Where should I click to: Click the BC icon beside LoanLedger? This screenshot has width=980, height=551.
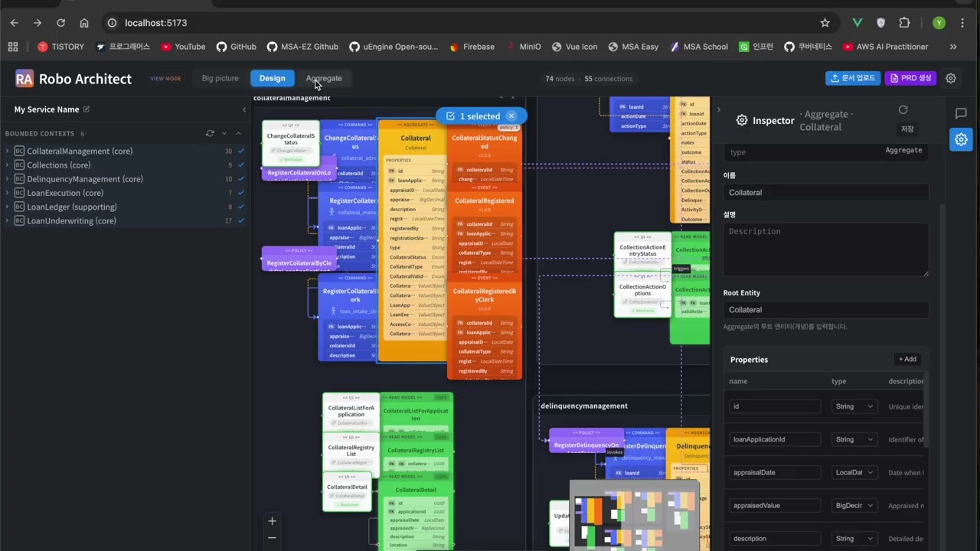click(x=19, y=207)
